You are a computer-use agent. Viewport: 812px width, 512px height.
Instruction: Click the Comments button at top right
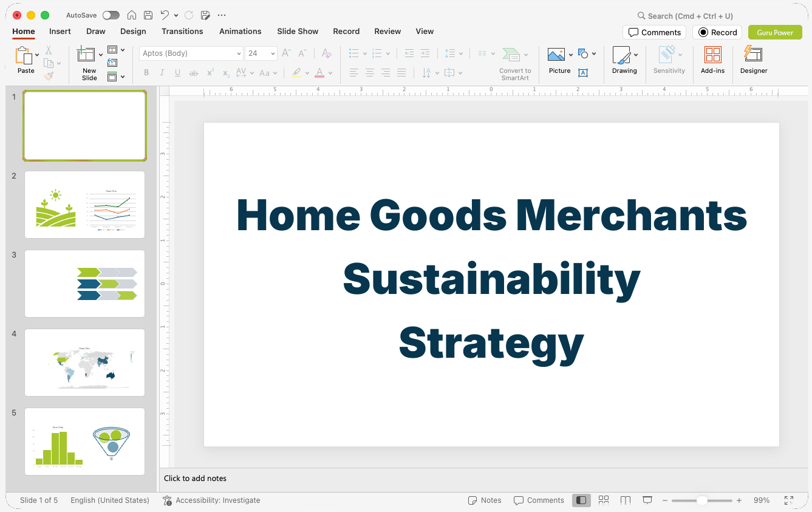coord(655,32)
